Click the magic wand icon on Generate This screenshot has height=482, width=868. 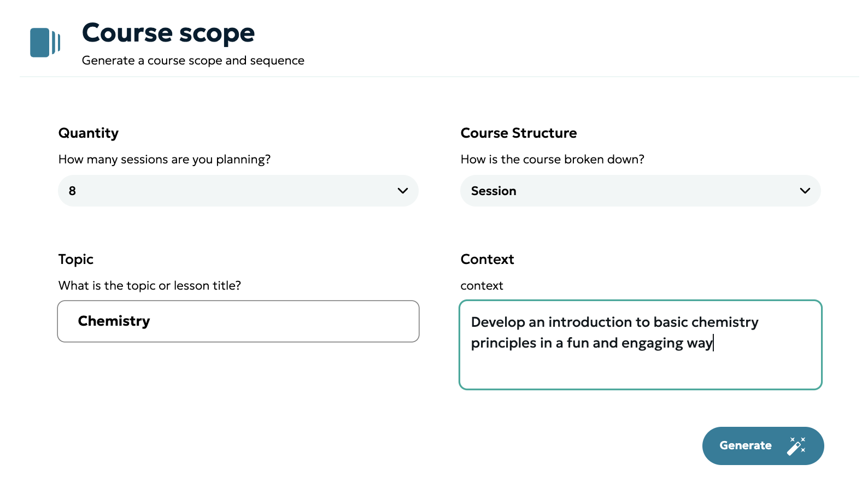(x=796, y=446)
